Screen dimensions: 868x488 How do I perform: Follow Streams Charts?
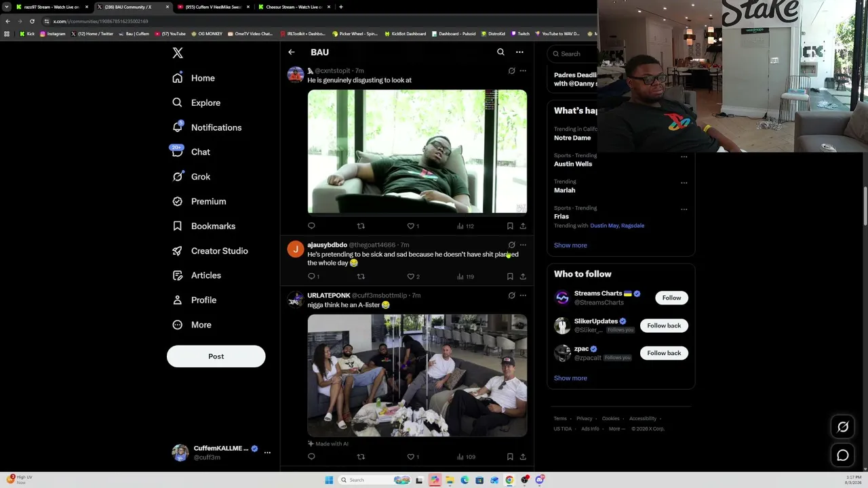coord(671,298)
